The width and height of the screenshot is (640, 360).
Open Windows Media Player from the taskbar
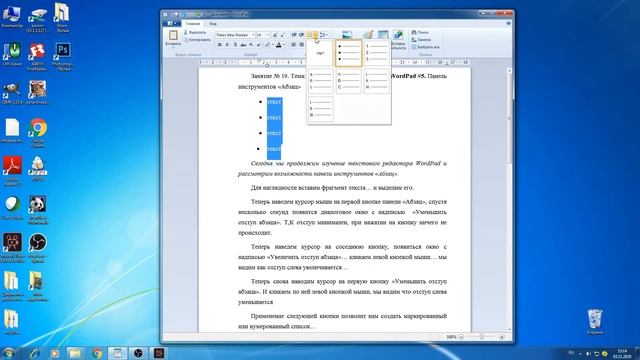pyautogui.click(x=55, y=353)
